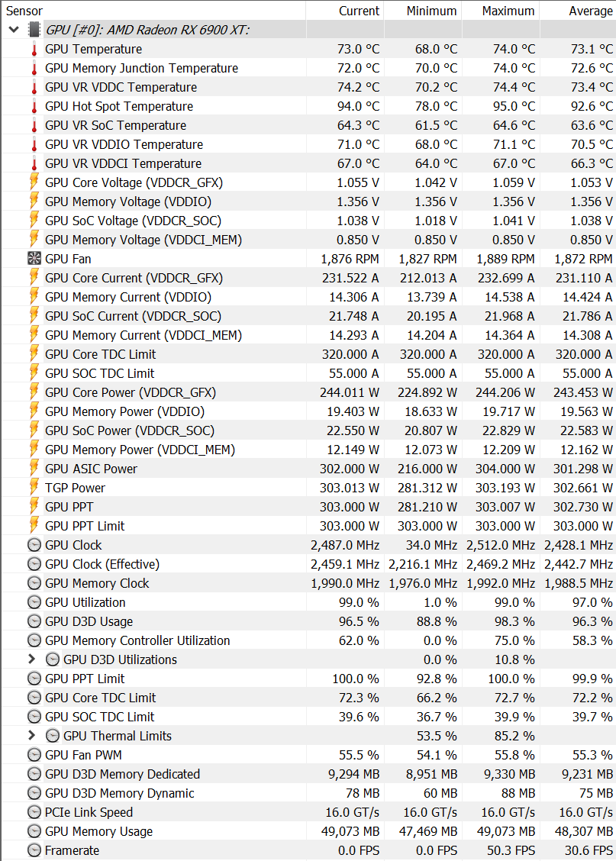This screenshot has height=861, width=616.
Task: Click the 2,512.0 MHz maximum GPU clock value
Action: click(x=501, y=545)
